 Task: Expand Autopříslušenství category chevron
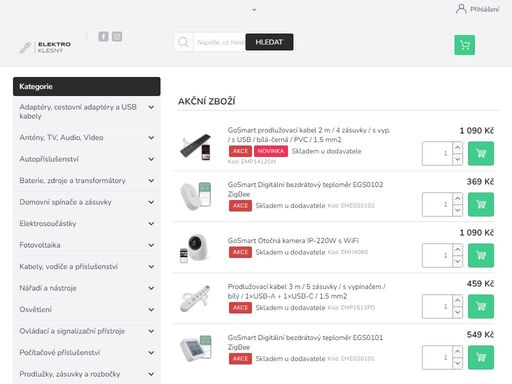point(151,159)
